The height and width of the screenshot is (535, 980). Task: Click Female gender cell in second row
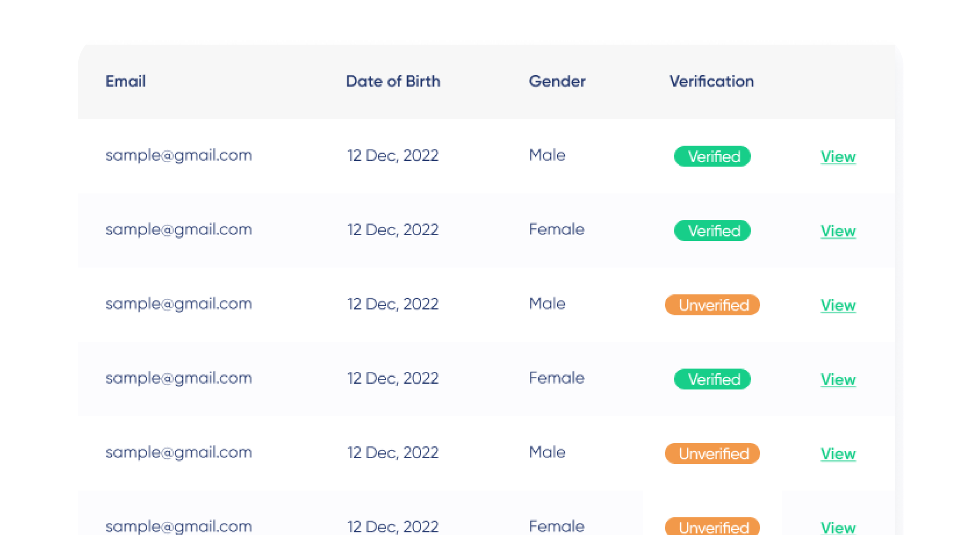click(556, 230)
